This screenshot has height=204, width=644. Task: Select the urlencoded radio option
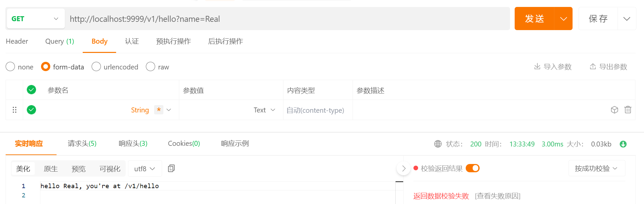pyautogui.click(x=96, y=67)
